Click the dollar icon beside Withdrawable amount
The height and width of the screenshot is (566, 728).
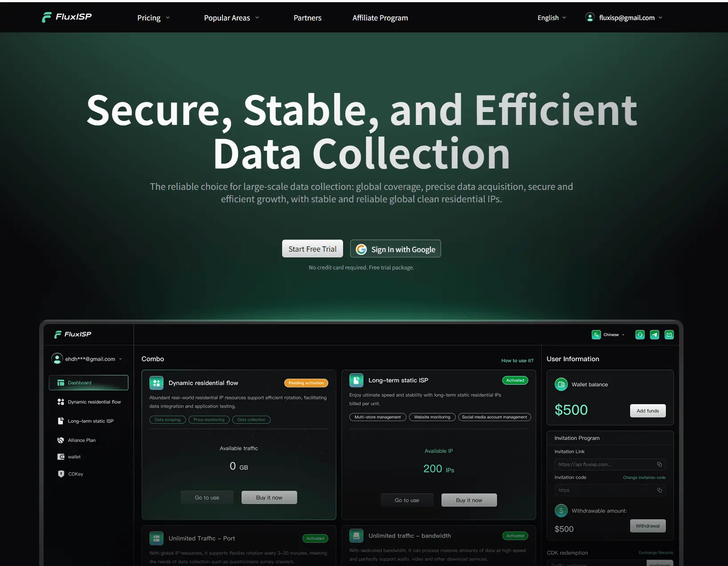coord(561,510)
